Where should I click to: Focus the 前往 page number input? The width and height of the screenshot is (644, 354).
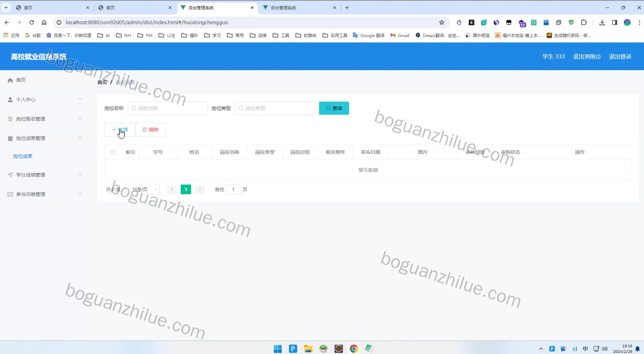click(x=233, y=189)
